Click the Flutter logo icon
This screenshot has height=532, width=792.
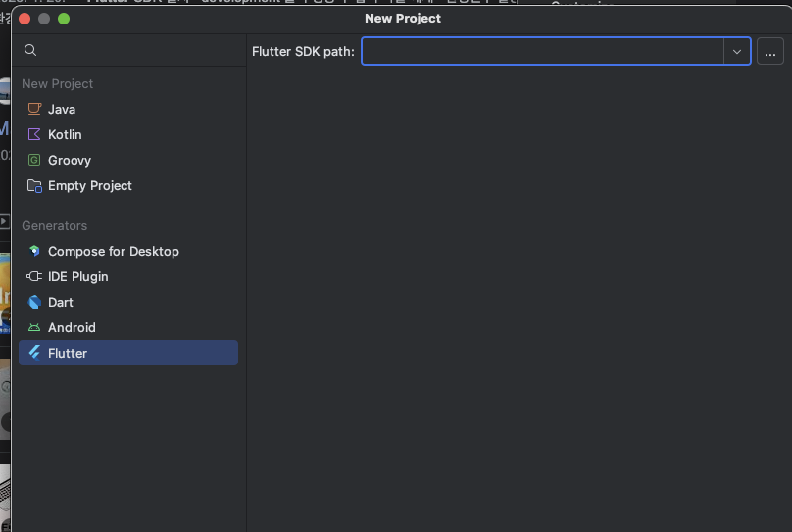coord(34,353)
